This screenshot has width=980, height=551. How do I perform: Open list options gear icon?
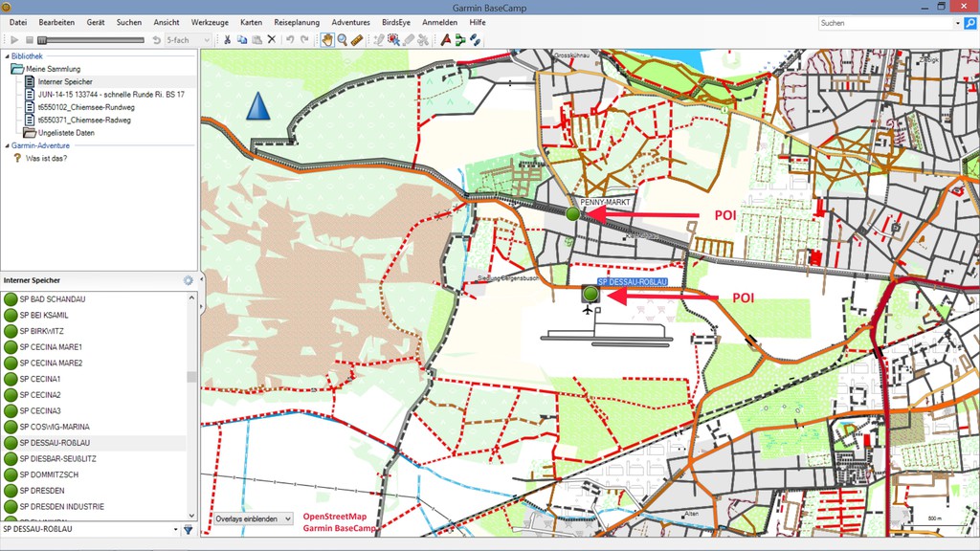(189, 280)
